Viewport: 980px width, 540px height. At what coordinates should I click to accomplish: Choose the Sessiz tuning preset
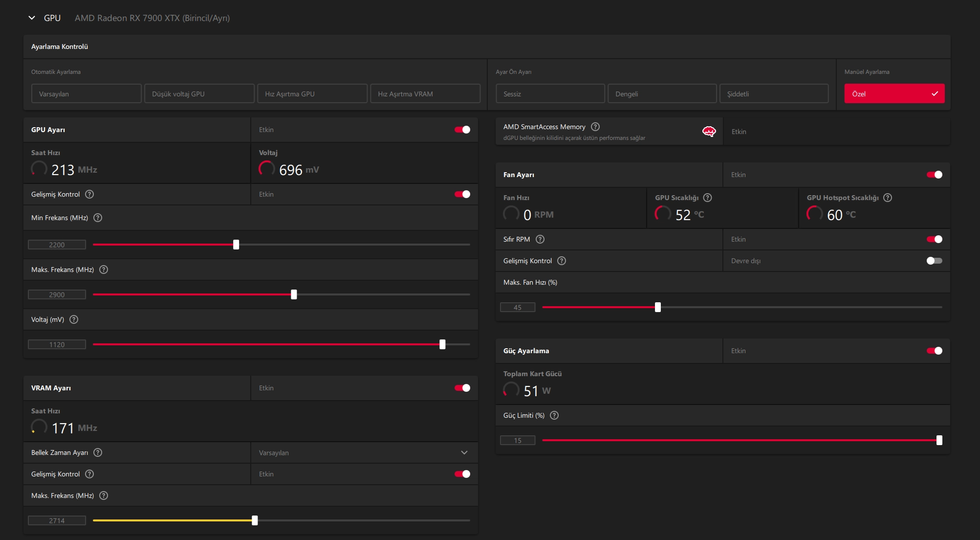point(550,93)
